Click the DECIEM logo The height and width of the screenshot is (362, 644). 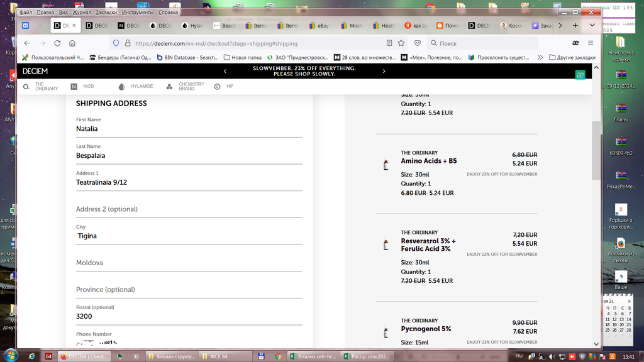pyautogui.click(x=35, y=71)
